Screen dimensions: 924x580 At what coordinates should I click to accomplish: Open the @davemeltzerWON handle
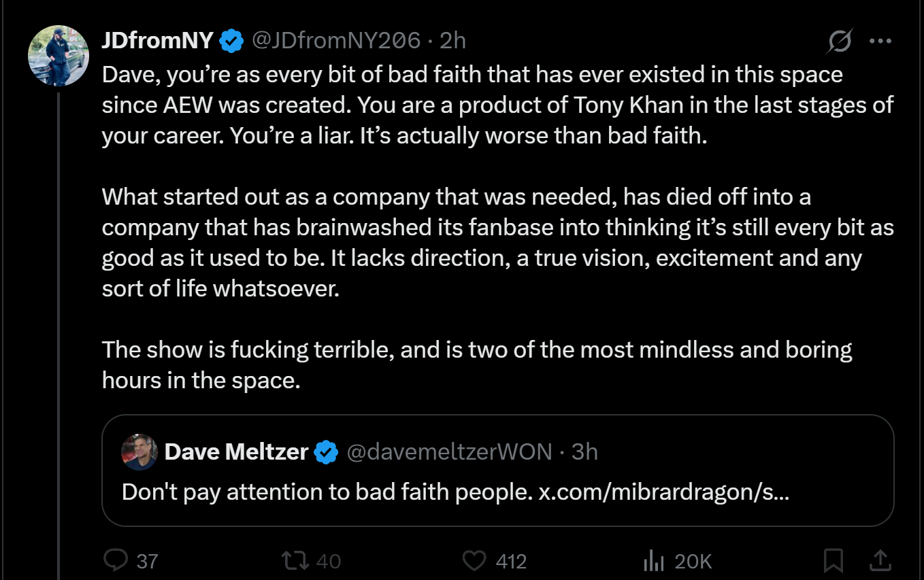(450, 451)
